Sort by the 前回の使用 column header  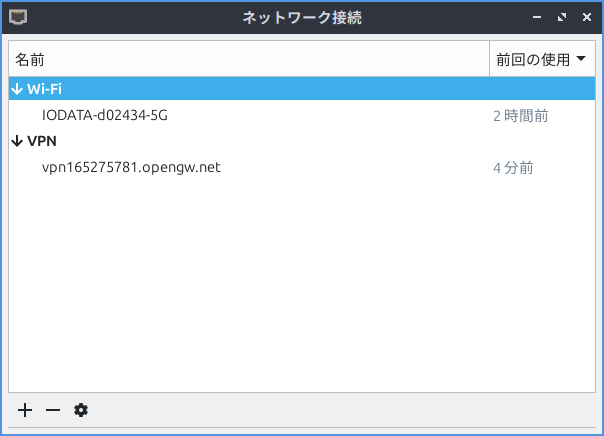pos(532,60)
